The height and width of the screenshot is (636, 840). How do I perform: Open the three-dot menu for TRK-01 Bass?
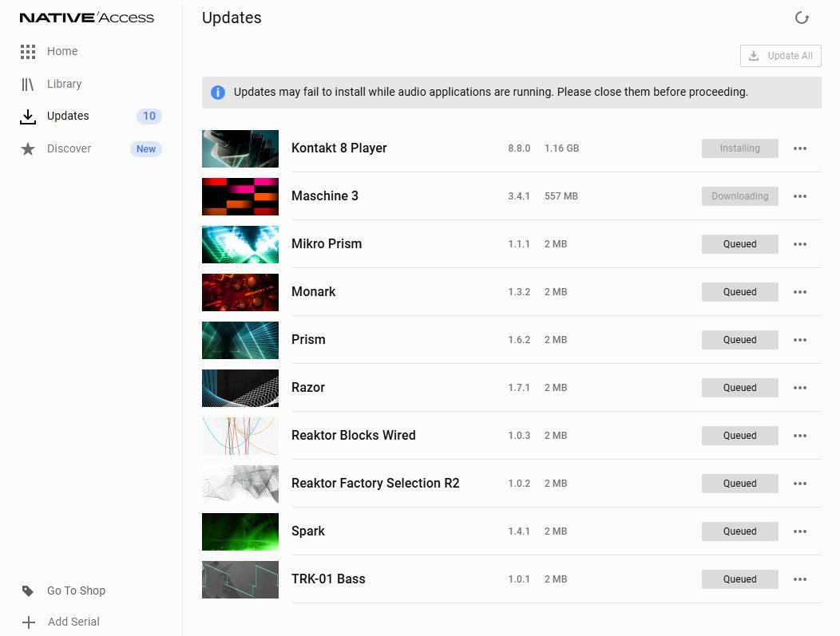[x=800, y=579]
